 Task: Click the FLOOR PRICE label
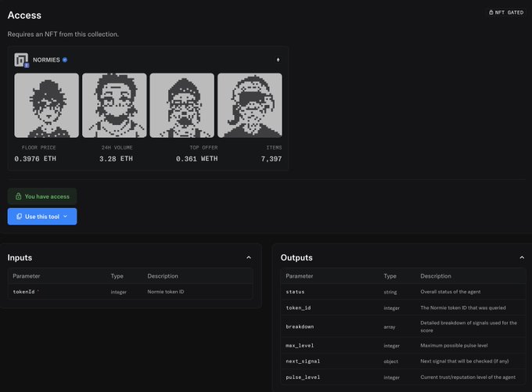point(38,148)
